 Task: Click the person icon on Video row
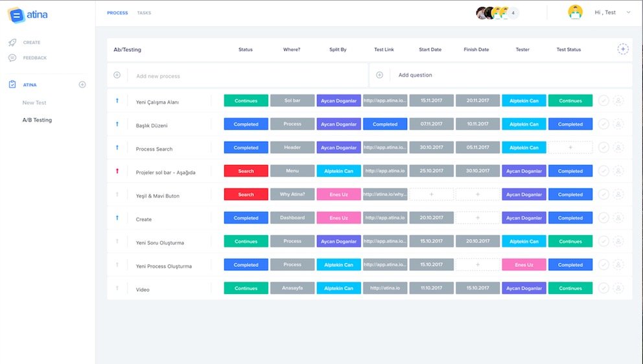pos(618,288)
